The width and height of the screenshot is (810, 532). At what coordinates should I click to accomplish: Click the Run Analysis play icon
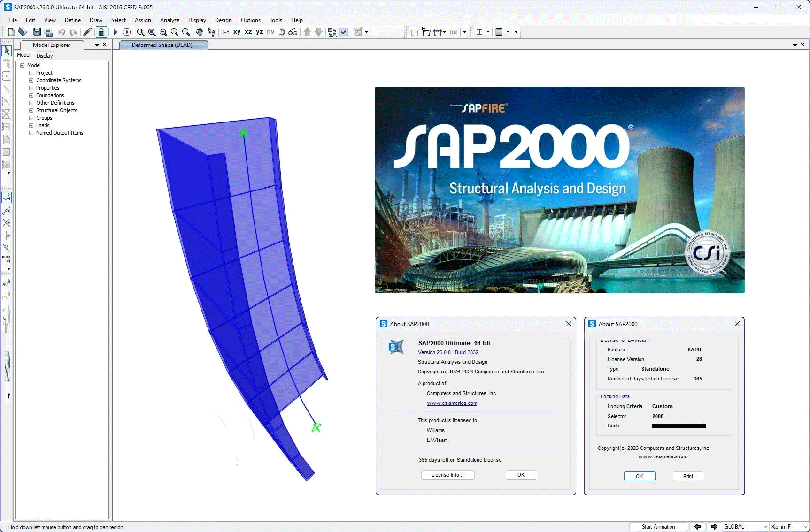pos(116,32)
